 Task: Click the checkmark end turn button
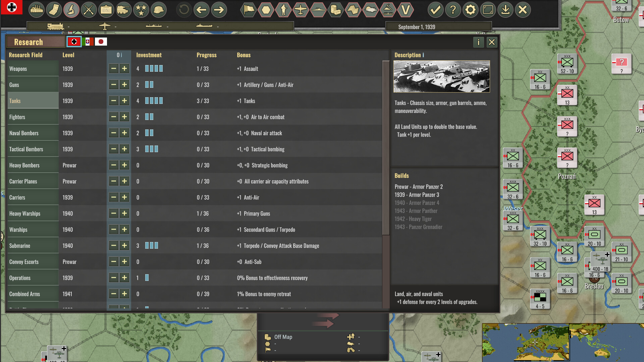[x=436, y=10]
